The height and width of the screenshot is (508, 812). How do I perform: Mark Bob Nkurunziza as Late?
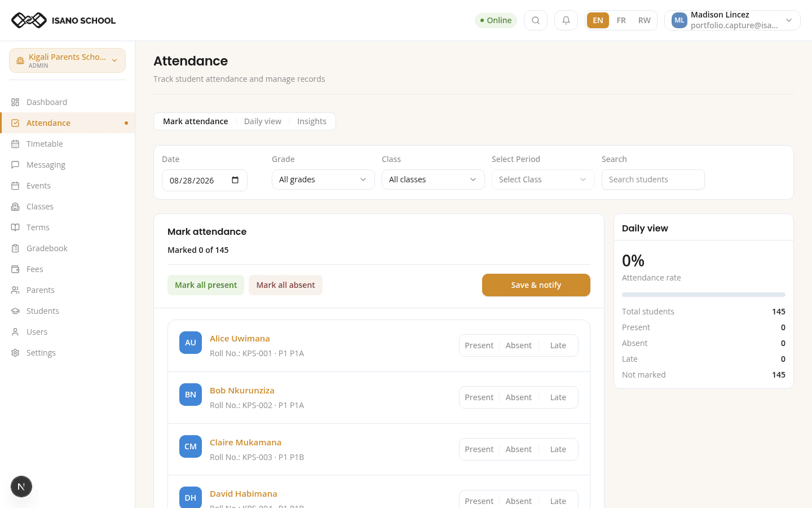[x=558, y=397]
